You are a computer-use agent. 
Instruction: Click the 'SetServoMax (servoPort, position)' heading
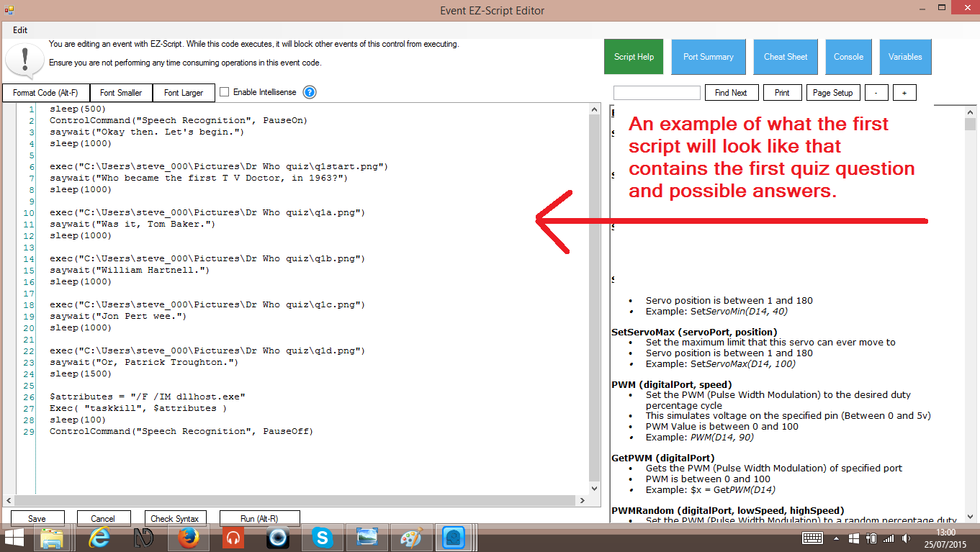click(x=694, y=332)
